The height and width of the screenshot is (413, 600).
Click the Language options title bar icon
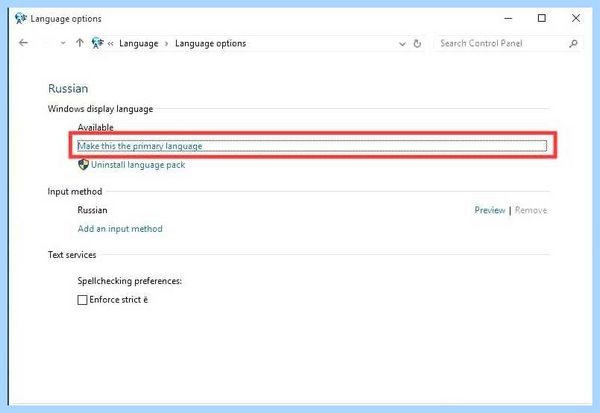pos(21,18)
